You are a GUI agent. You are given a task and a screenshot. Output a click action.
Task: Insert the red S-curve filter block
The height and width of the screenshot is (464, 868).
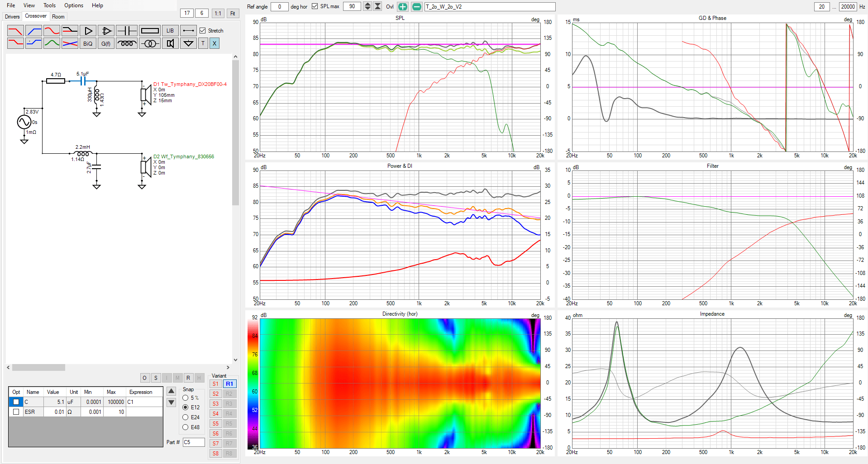pyautogui.click(x=52, y=31)
